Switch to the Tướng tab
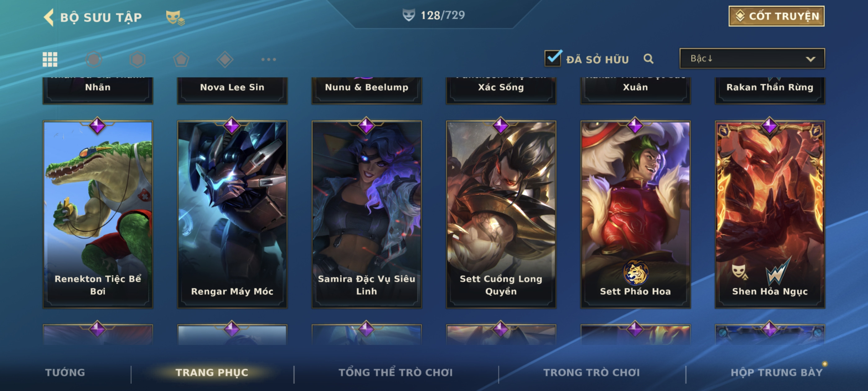 65,372
